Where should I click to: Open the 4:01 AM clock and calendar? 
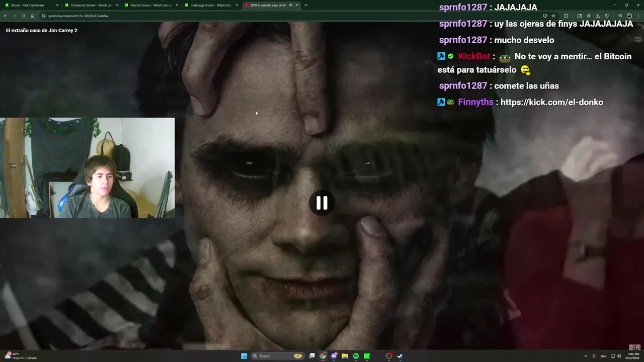coord(633,356)
